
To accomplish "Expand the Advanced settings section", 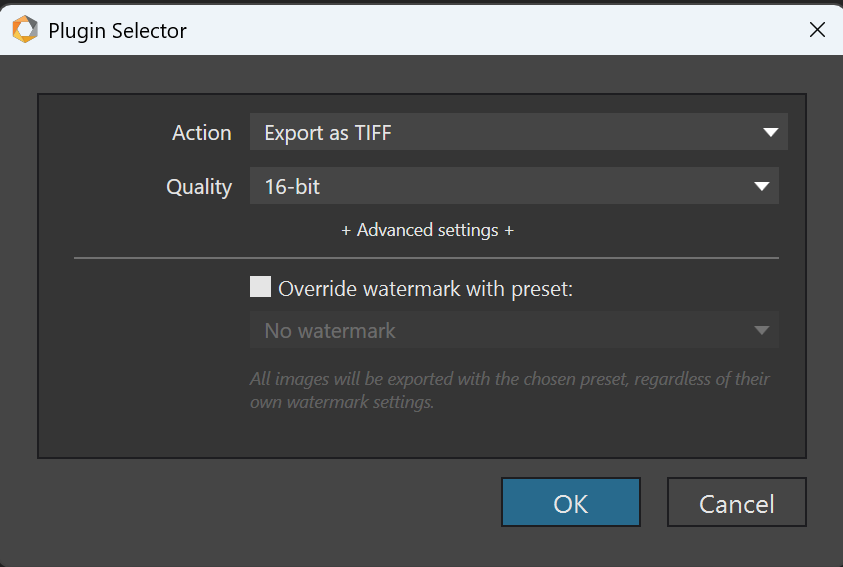I will point(428,231).
